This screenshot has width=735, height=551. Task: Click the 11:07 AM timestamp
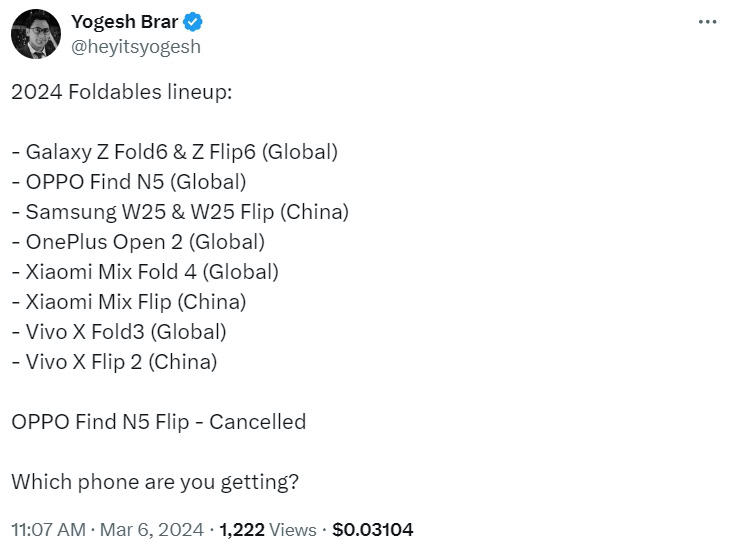[x=48, y=529]
